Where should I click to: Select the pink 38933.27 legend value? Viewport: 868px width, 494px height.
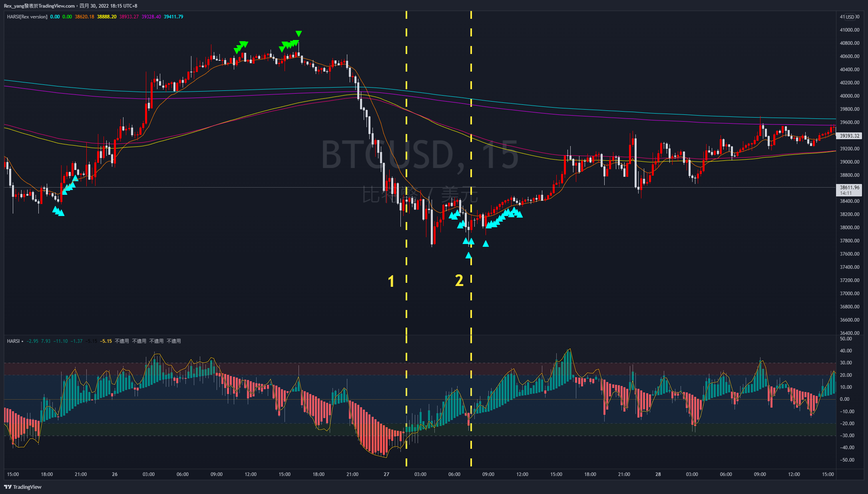pos(129,17)
